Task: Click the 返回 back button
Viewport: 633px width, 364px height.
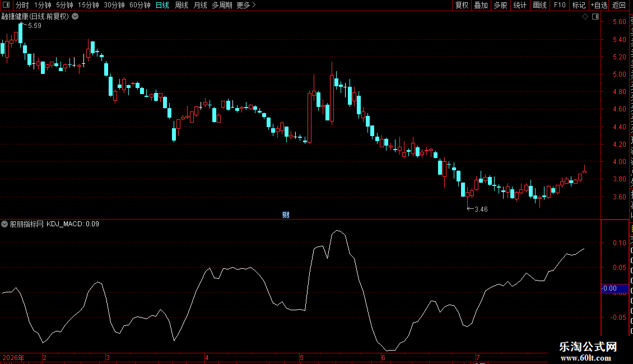Action: pyautogui.click(x=618, y=5)
